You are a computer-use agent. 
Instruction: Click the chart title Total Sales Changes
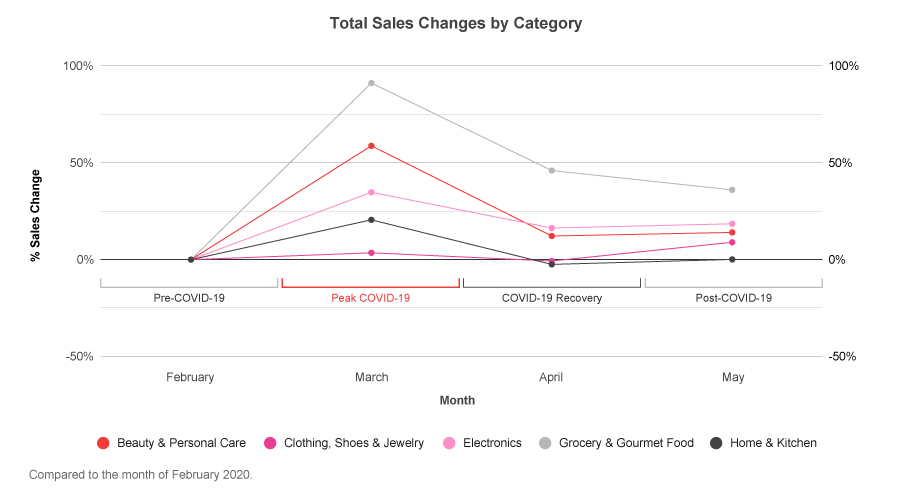(x=456, y=22)
